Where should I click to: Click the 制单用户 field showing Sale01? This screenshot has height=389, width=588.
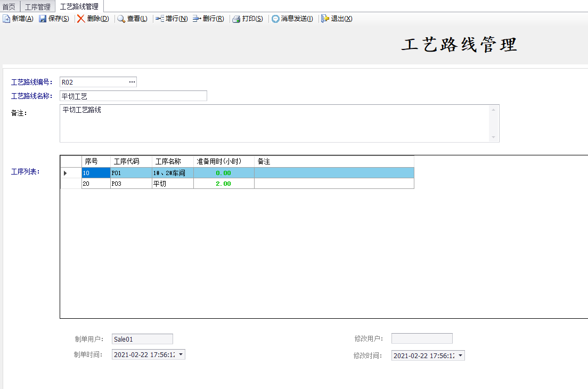click(142, 339)
